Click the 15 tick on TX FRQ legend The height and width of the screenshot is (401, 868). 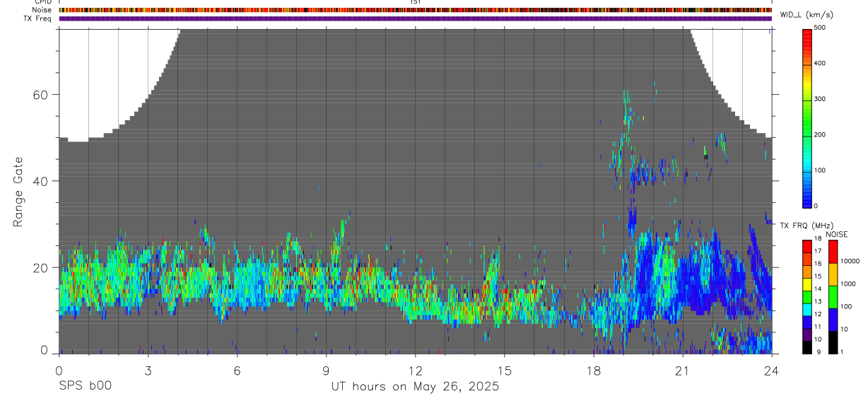point(819,276)
